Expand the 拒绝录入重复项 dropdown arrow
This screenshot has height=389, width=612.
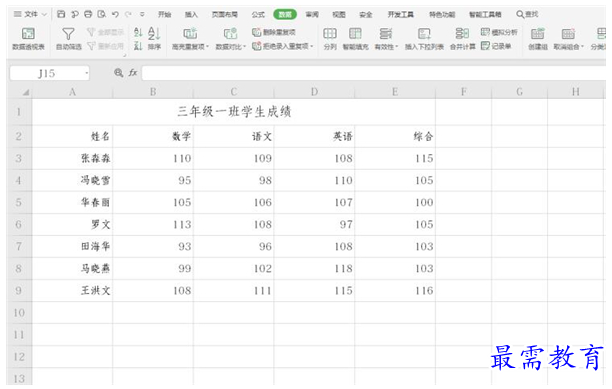(311, 46)
